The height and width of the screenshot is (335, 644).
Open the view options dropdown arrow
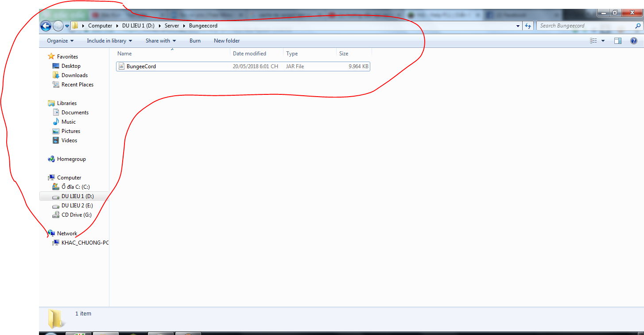[x=603, y=41]
